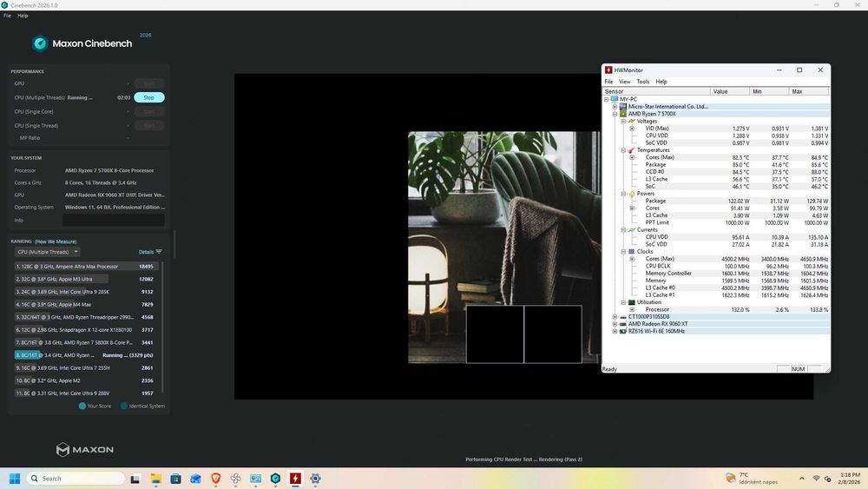Open File Explorer from the taskbar

pyautogui.click(x=155, y=479)
